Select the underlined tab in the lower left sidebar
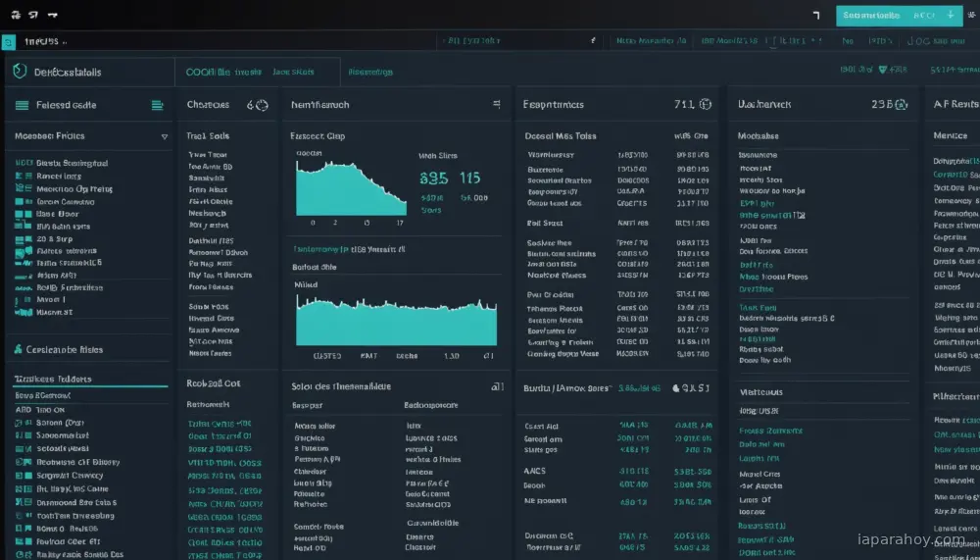 pyautogui.click(x=53, y=380)
